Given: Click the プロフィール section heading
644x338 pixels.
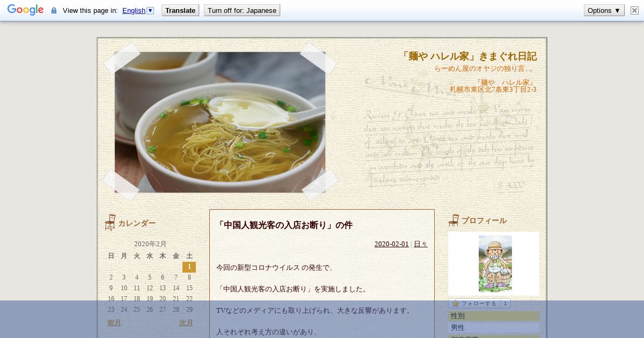Looking at the screenshot, I should click(484, 221).
